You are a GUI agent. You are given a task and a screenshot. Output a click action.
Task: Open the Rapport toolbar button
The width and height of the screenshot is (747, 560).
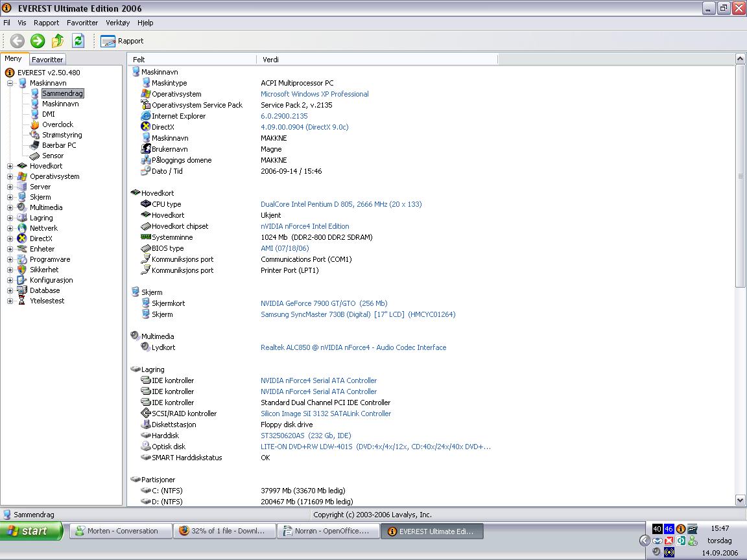tap(122, 41)
